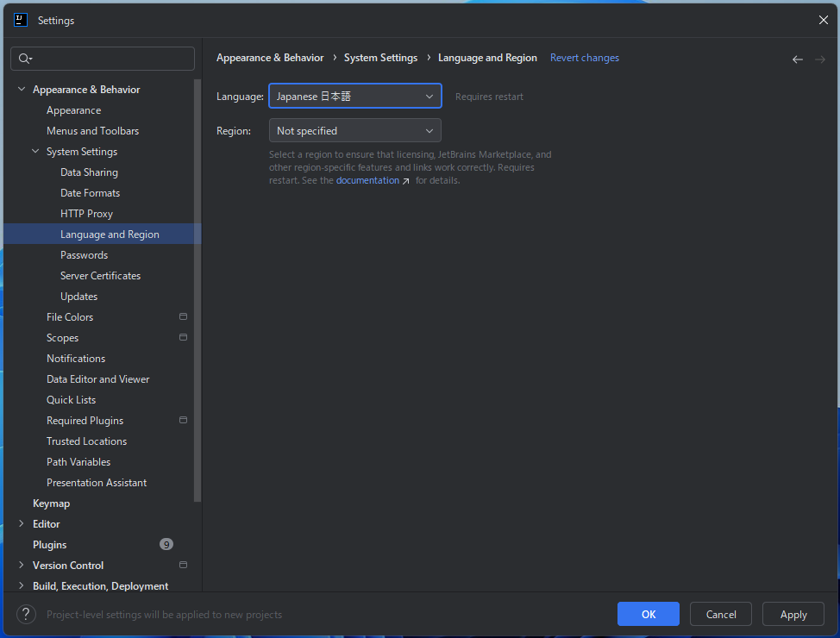
Task: Click the project-level icon beside Version Control
Action: coord(183,565)
